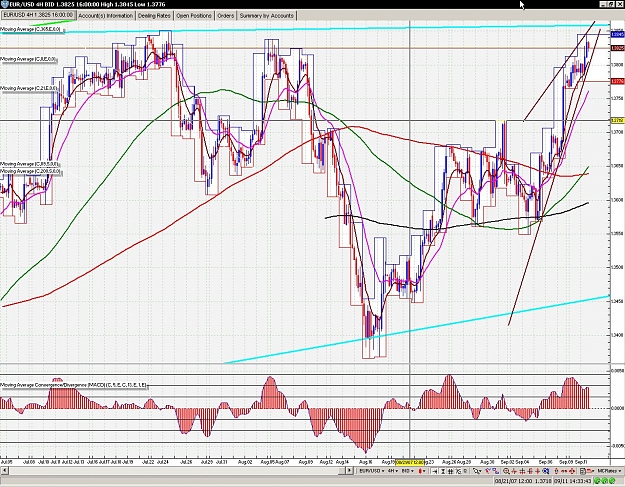Click the chart scrollbar right arrow
Image resolution: width=625 pixels, height=487 pixels.
349,471
